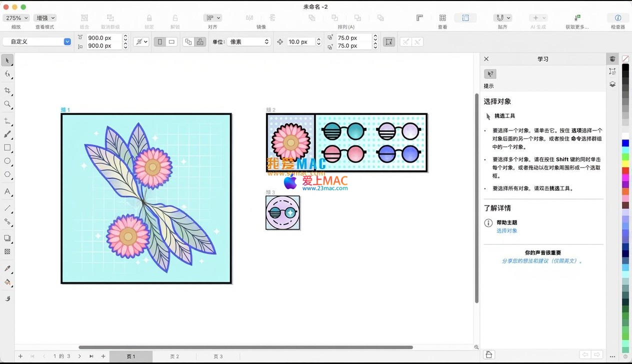Switch to page tab 页 2
632x364 pixels.
[x=174, y=356]
